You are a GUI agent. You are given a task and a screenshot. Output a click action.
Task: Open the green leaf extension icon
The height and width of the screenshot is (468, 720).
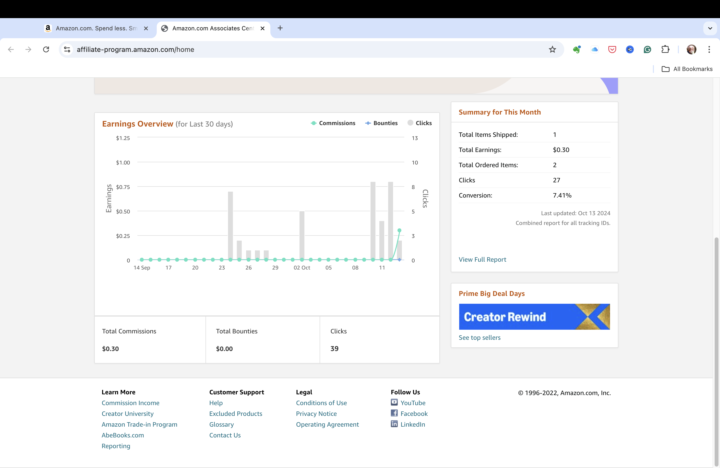pyautogui.click(x=577, y=50)
